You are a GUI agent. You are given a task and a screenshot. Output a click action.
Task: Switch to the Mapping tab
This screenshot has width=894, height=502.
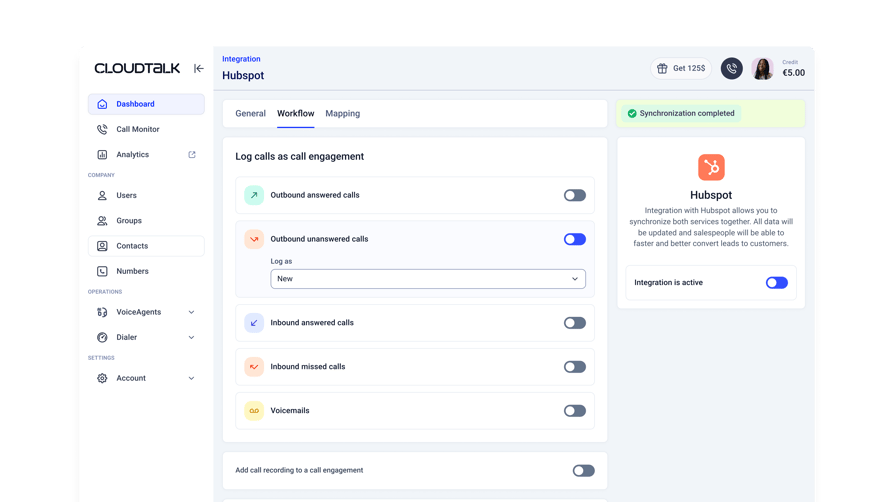pyautogui.click(x=343, y=114)
